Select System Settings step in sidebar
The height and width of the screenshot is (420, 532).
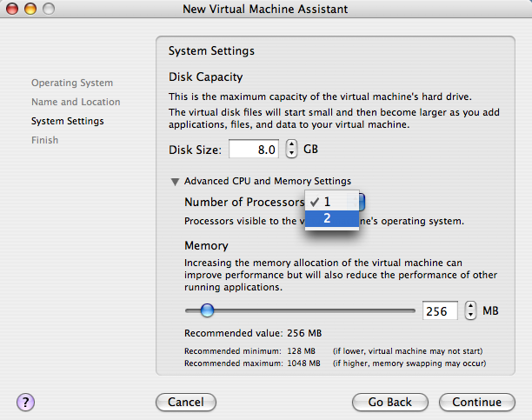pos(68,121)
